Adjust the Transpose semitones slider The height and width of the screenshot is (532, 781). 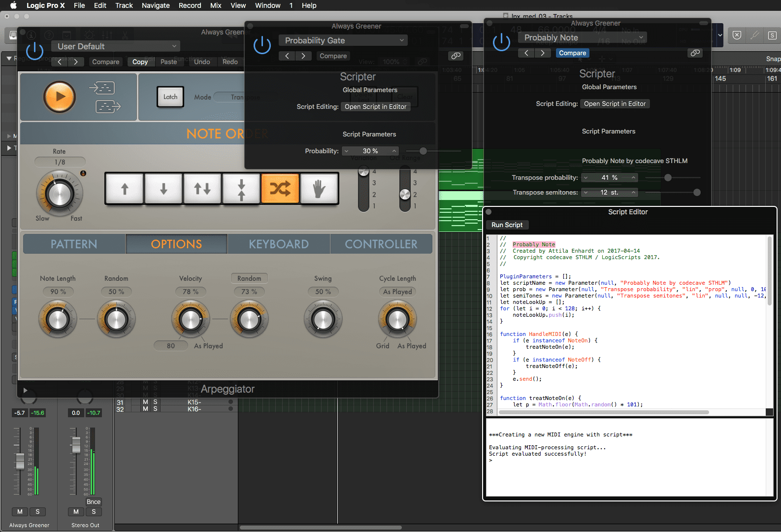pos(697,192)
